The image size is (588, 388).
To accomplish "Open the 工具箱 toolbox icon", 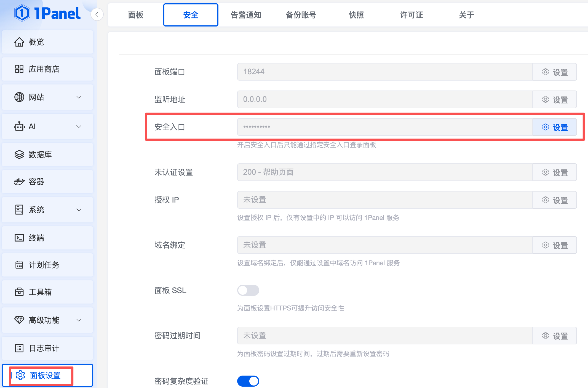I will [x=19, y=292].
